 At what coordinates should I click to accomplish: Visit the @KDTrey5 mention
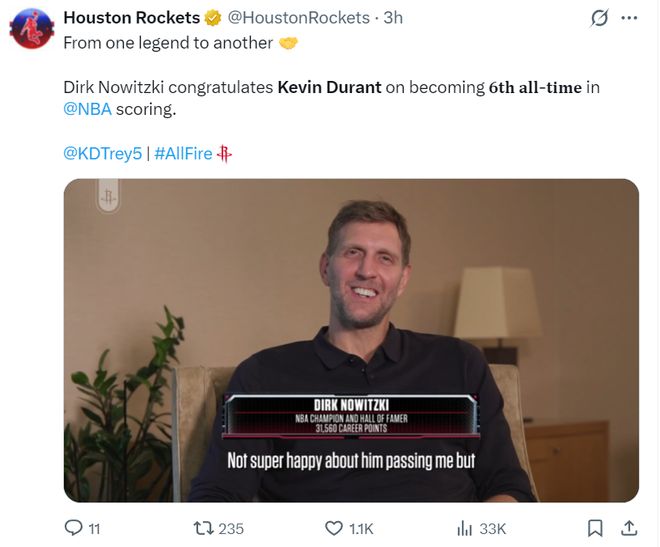tap(102, 153)
